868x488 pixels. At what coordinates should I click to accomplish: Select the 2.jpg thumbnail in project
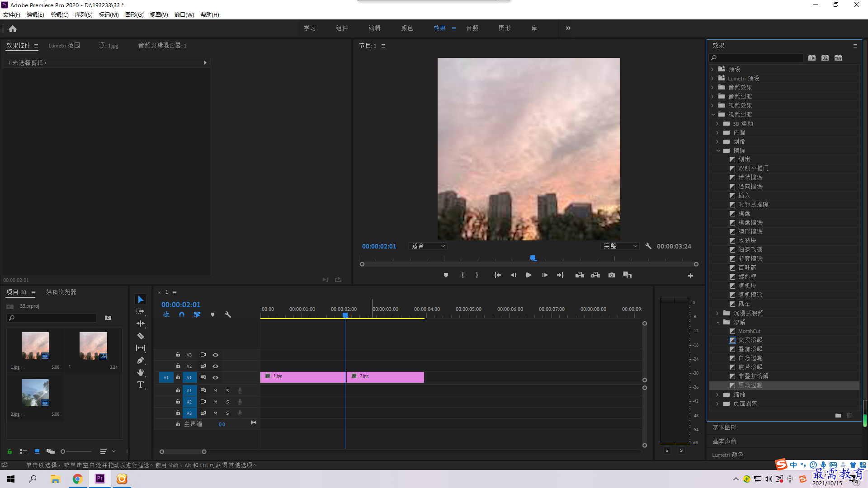coord(35,392)
